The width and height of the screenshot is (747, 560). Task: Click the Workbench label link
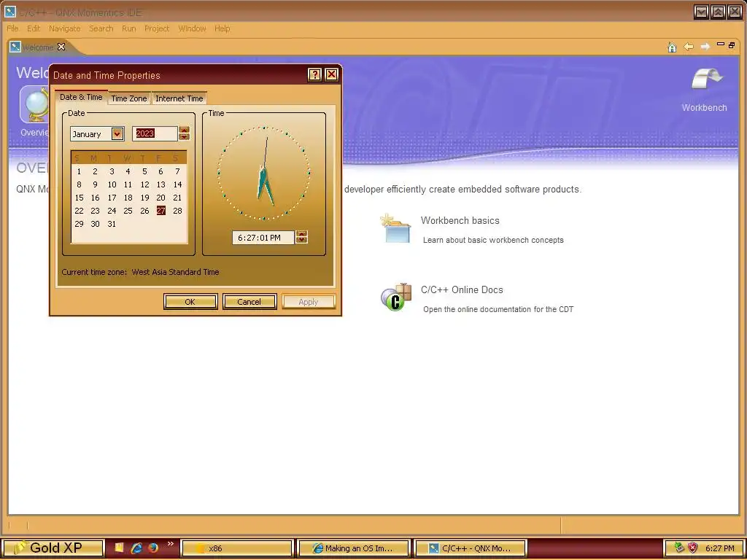tap(704, 108)
